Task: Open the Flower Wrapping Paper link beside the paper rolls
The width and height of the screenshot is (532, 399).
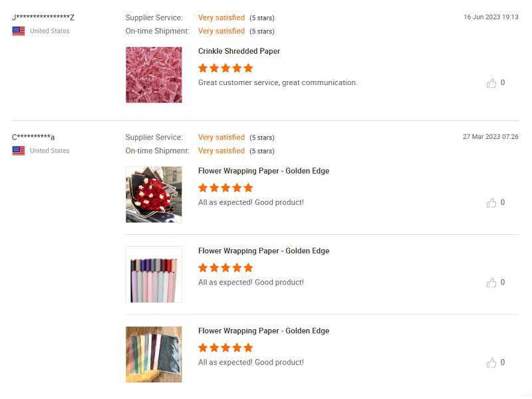Action: pyautogui.click(x=263, y=251)
